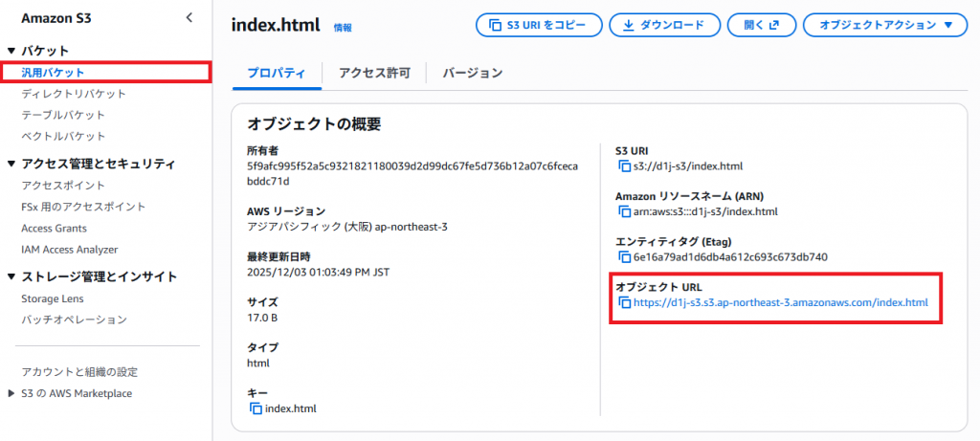Image resolution: width=980 pixels, height=441 pixels.
Task: Collapse the バケット section
Action: pos(11,50)
